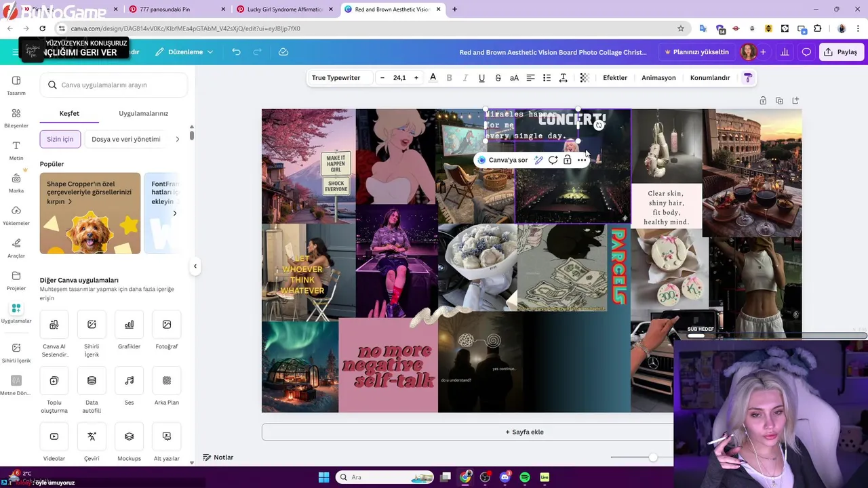
Task: Show more category chips with arrow
Action: tap(178, 139)
